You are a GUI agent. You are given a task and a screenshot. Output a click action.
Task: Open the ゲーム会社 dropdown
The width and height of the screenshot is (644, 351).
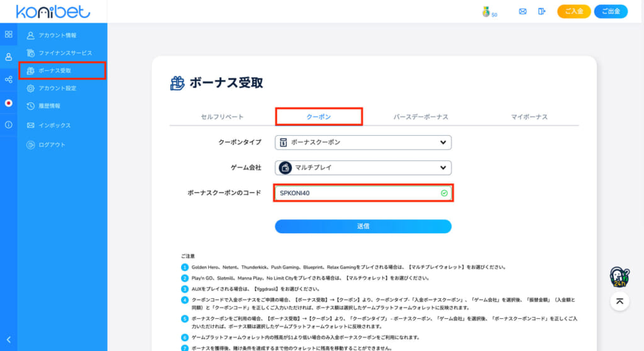click(363, 168)
